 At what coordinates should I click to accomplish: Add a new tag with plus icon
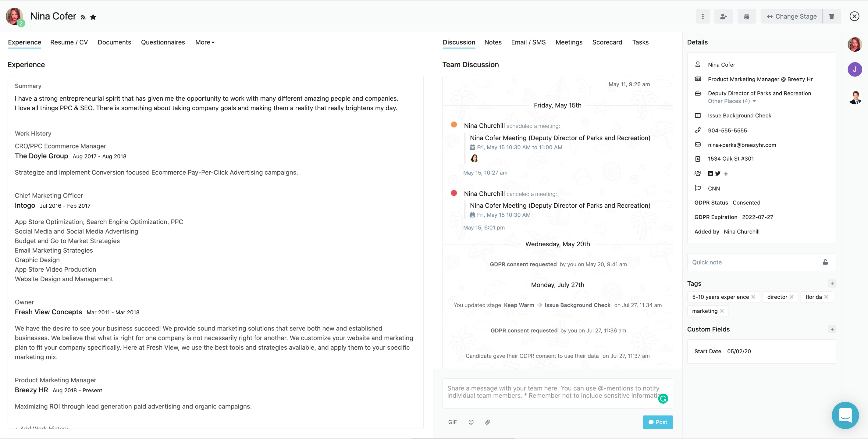pos(832,284)
